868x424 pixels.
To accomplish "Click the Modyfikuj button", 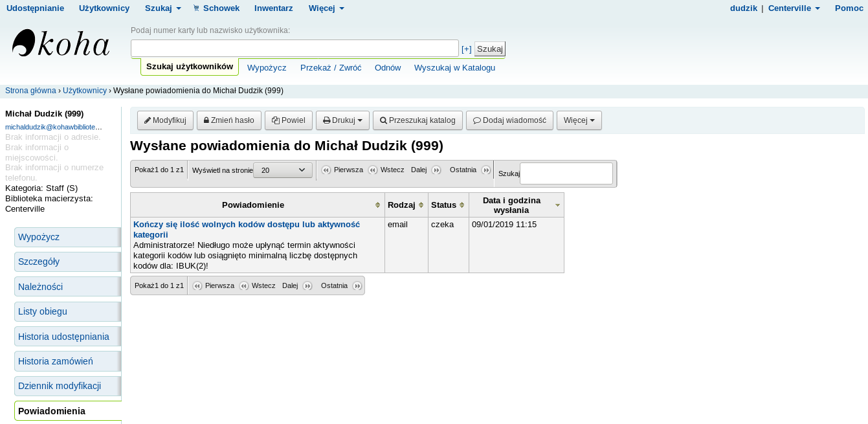I will 165,120.
